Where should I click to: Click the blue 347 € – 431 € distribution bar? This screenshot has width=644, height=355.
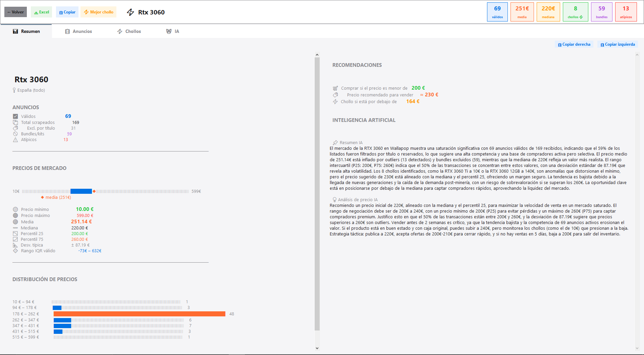click(x=62, y=326)
